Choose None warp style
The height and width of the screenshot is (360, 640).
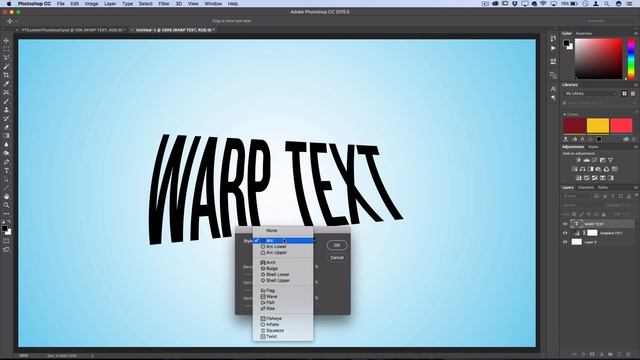click(x=283, y=231)
